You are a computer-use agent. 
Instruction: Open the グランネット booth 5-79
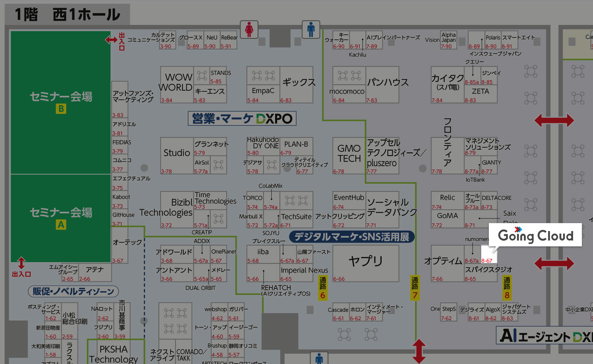pos(210,147)
